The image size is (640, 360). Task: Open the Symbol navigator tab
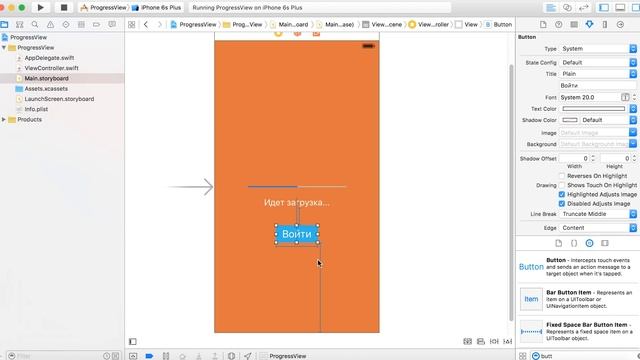[20, 24]
